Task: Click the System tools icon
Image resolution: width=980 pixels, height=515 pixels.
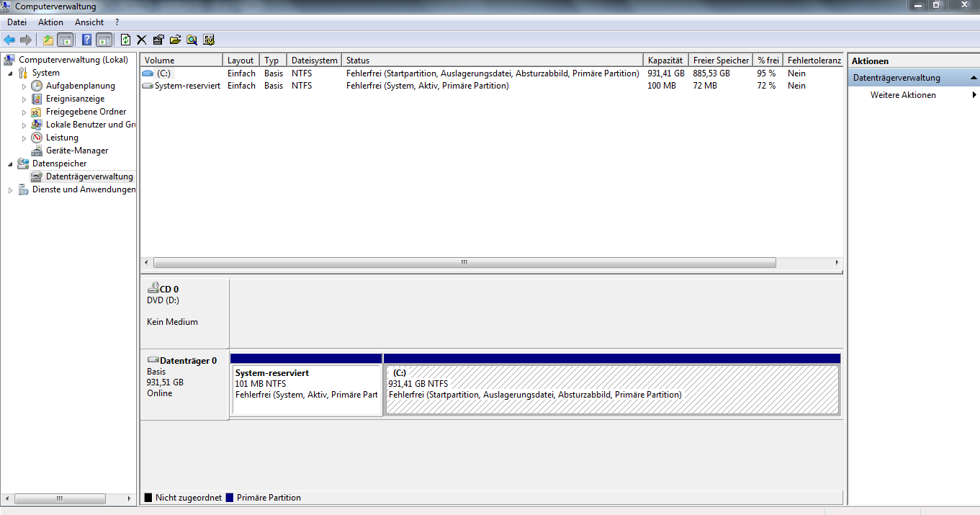Action: click(x=23, y=73)
